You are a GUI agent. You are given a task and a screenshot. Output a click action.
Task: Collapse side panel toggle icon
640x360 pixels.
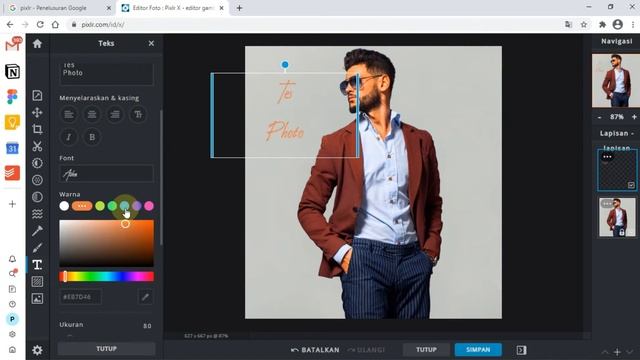(x=521, y=350)
